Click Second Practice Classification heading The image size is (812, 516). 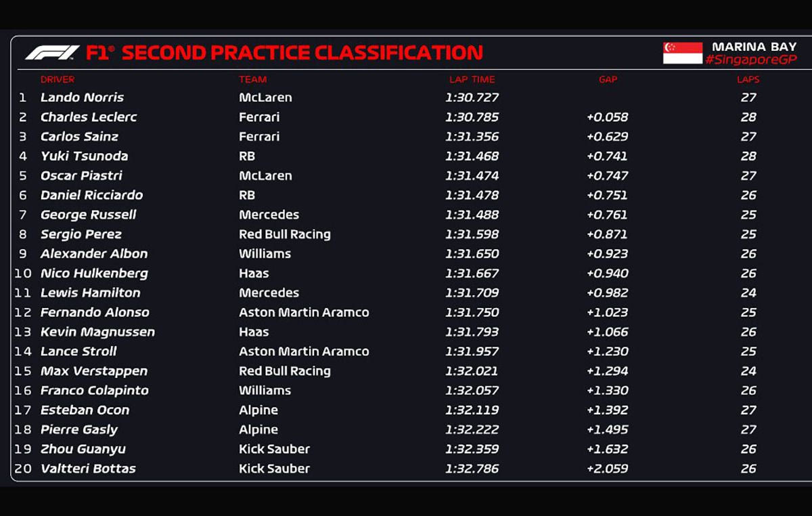302,53
